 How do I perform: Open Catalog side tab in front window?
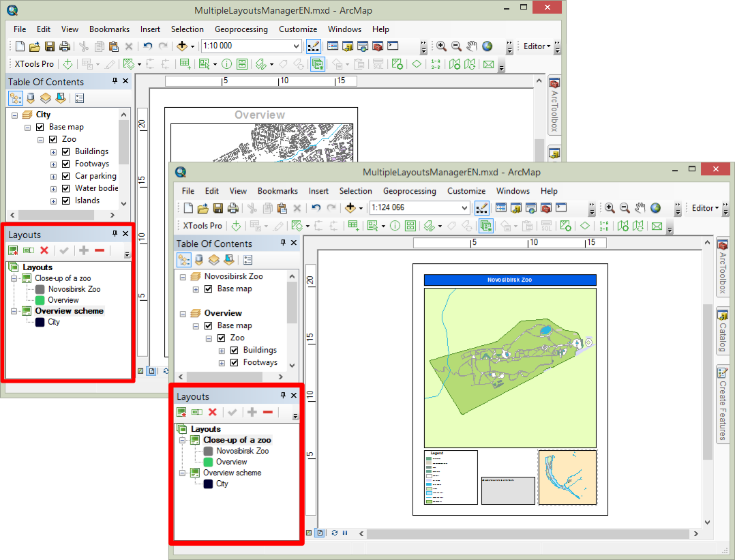[722, 331]
